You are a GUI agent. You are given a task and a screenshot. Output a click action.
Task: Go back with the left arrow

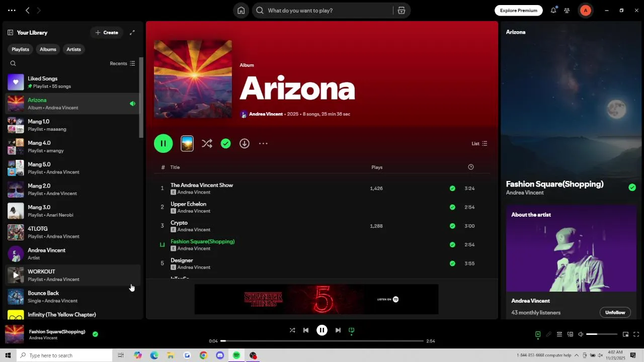tap(28, 11)
